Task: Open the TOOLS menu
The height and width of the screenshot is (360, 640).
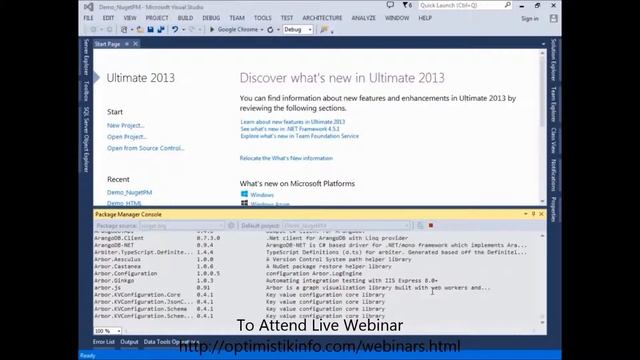Action: (262, 18)
